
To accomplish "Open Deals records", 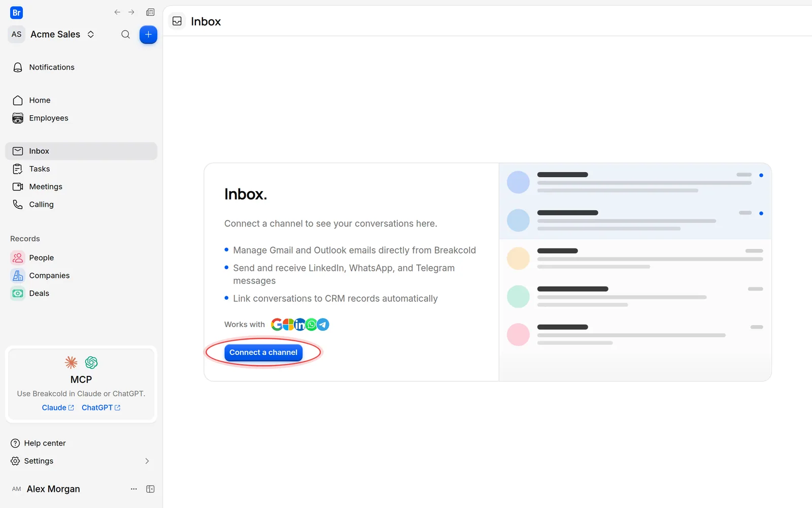I will (x=81, y=293).
